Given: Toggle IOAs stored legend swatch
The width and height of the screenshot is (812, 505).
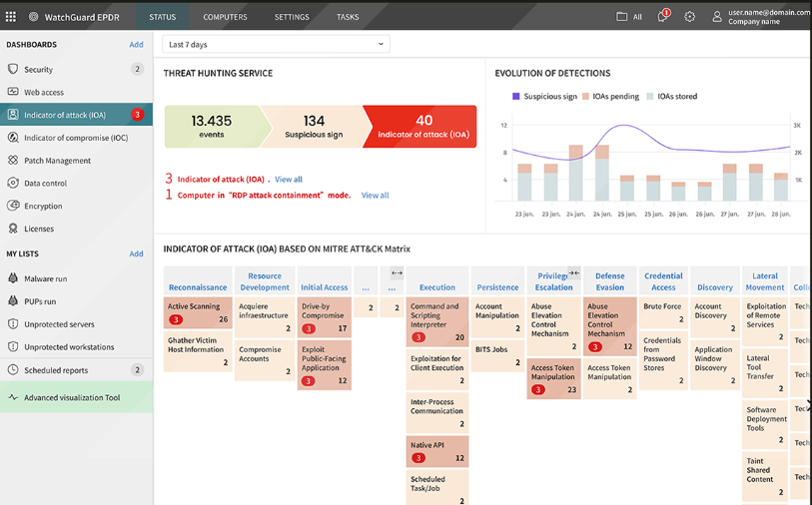Looking at the screenshot, I should pos(650,96).
